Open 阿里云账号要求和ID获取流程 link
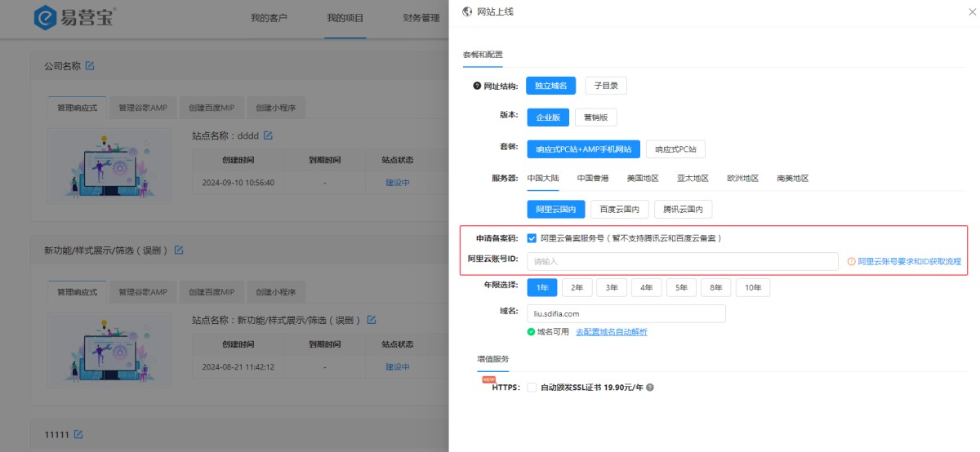This screenshot has height=452, width=980. tap(909, 262)
